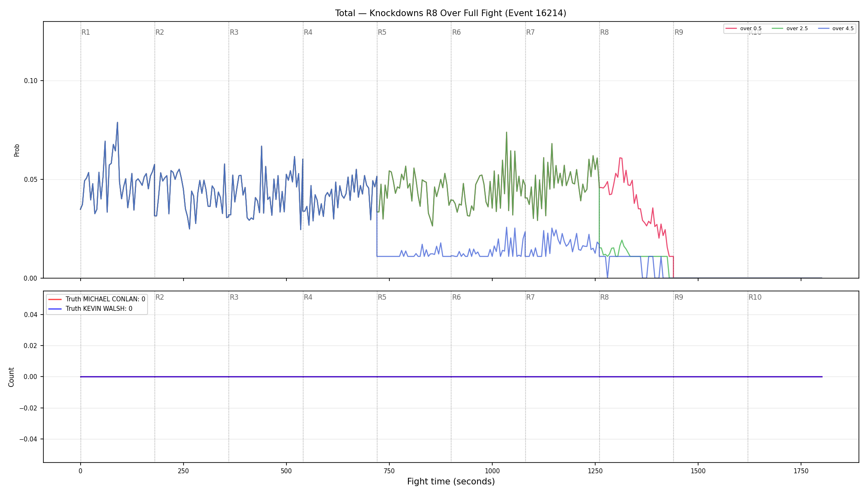Screen dimensions: 868x496
Task: Click the R7 round marker in the Count chart
Action: (x=530, y=297)
